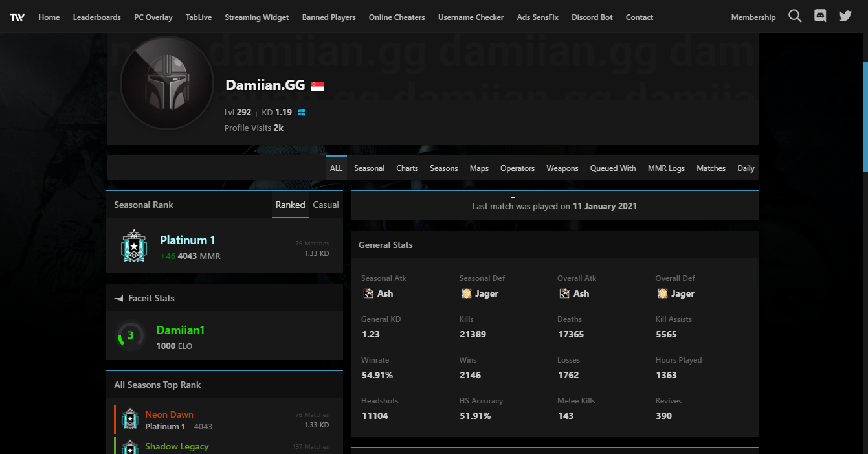Click the page's vertical scrollbar thumb
The width and height of the screenshot is (868, 454).
[x=865, y=117]
